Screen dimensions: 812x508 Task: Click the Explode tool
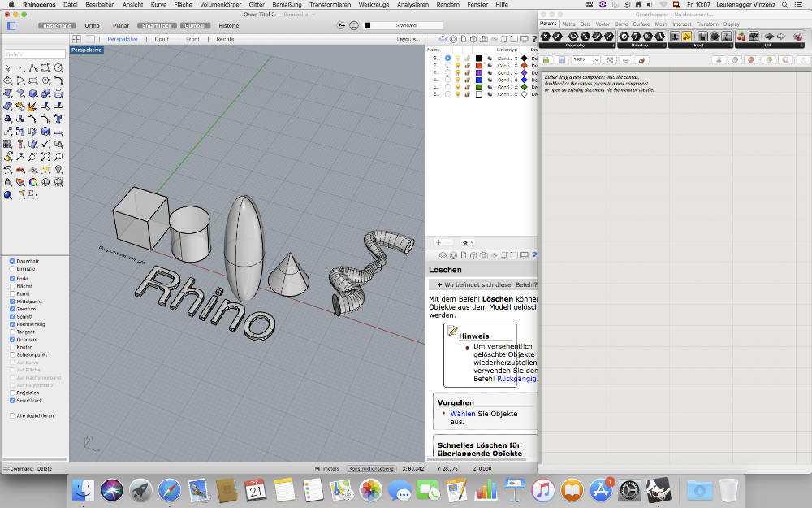click(x=33, y=106)
